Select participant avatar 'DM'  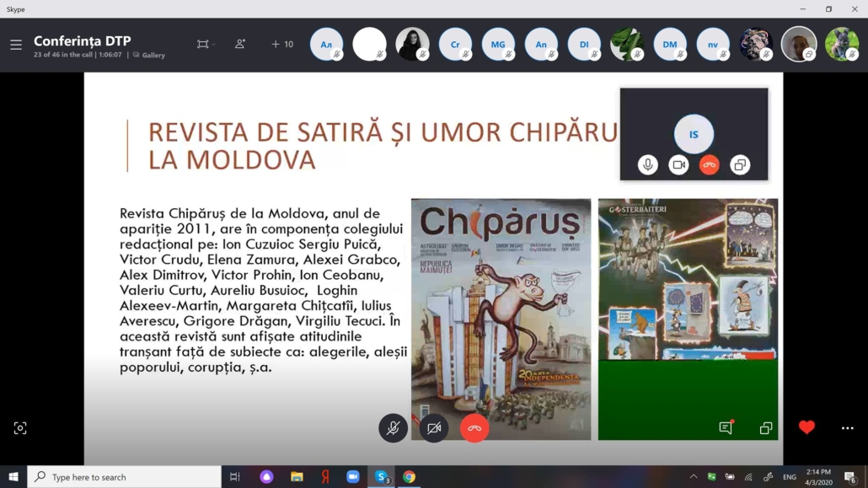coord(670,45)
